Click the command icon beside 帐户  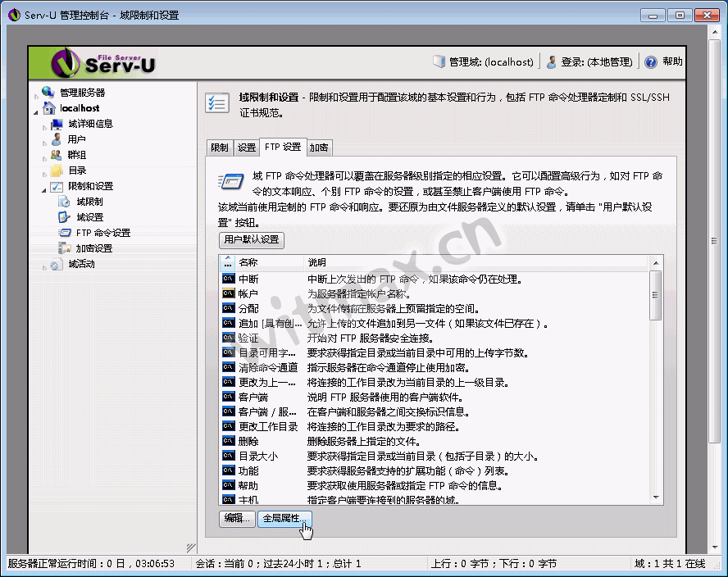tap(229, 293)
